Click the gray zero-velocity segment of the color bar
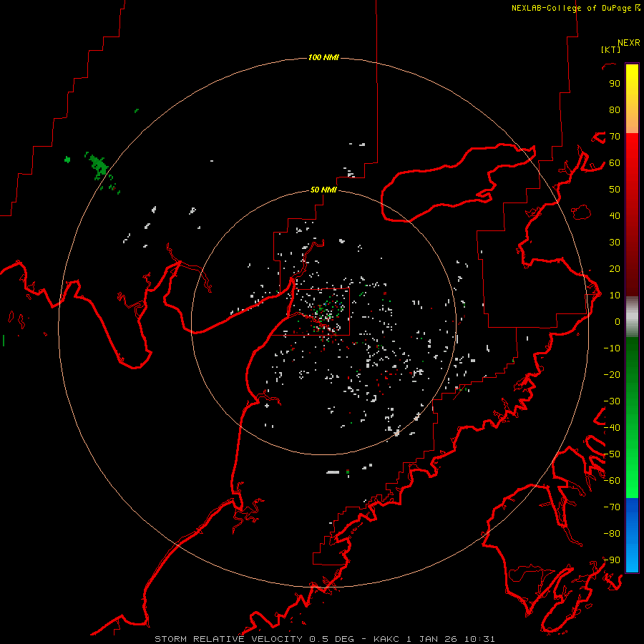This screenshot has height=644, width=644. [x=632, y=317]
